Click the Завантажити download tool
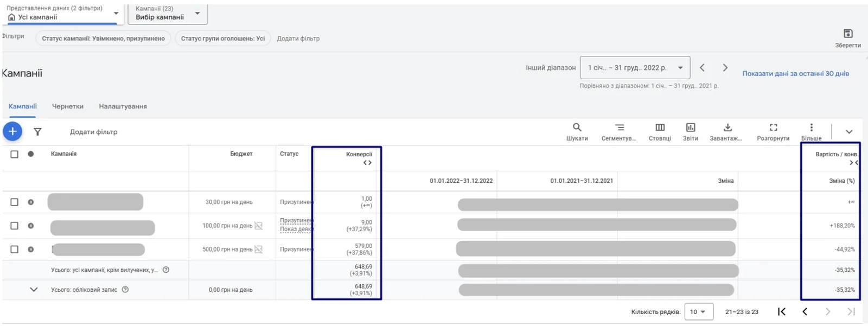This screenshot has height=326, width=868. pos(726,131)
